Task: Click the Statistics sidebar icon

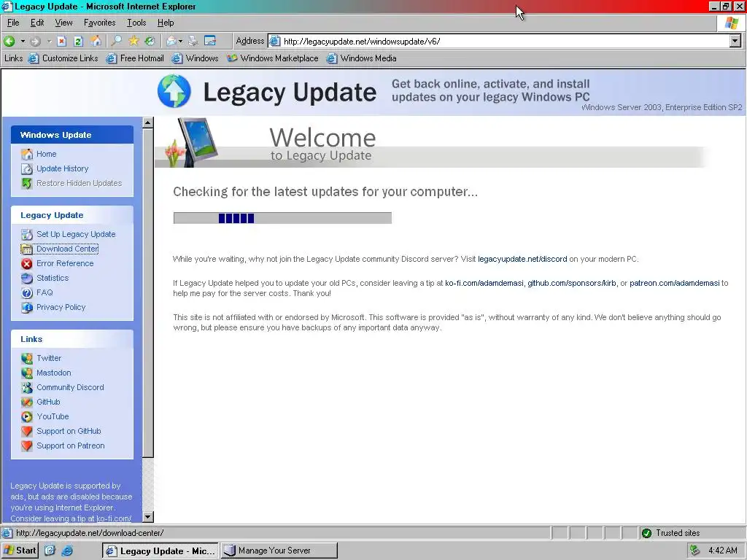Action: click(x=27, y=278)
